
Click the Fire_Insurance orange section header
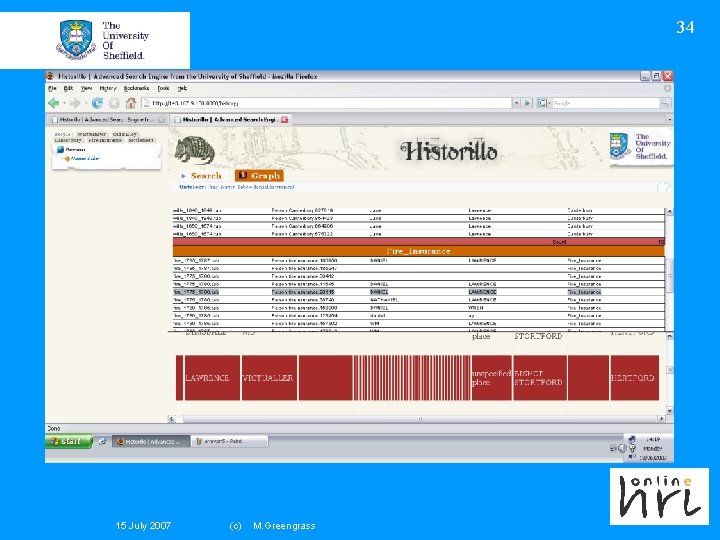click(x=418, y=251)
